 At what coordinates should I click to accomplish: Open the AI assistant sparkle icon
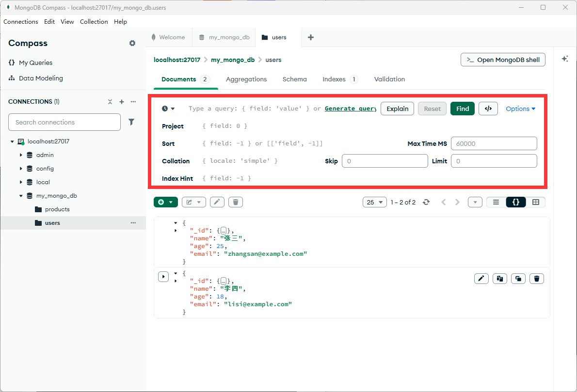[x=565, y=59]
